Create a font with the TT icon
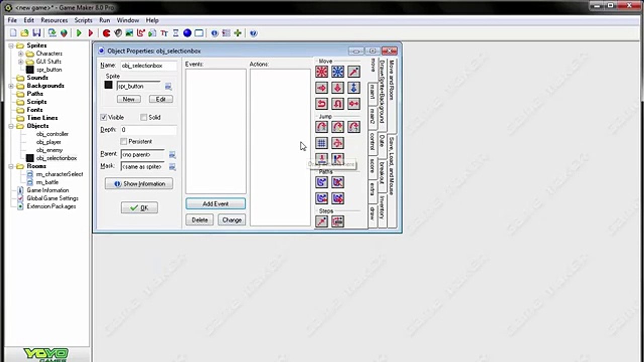 tap(164, 33)
